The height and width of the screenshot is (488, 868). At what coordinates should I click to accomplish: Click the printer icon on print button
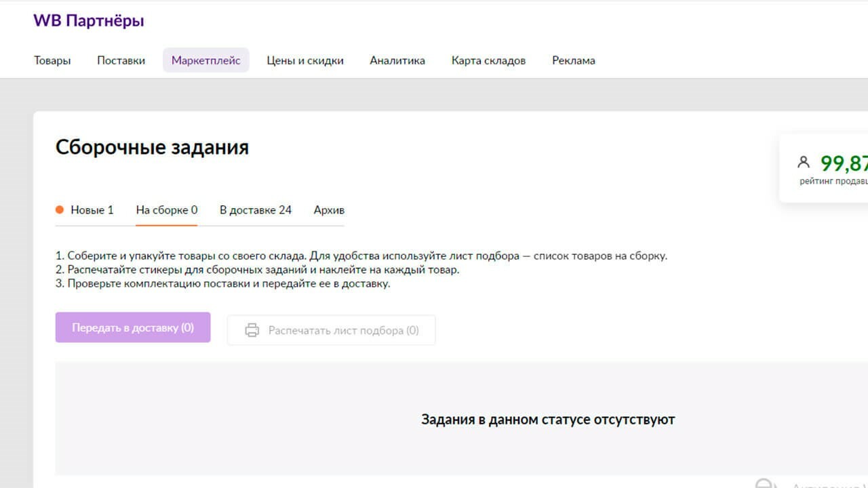coord(252,331)
